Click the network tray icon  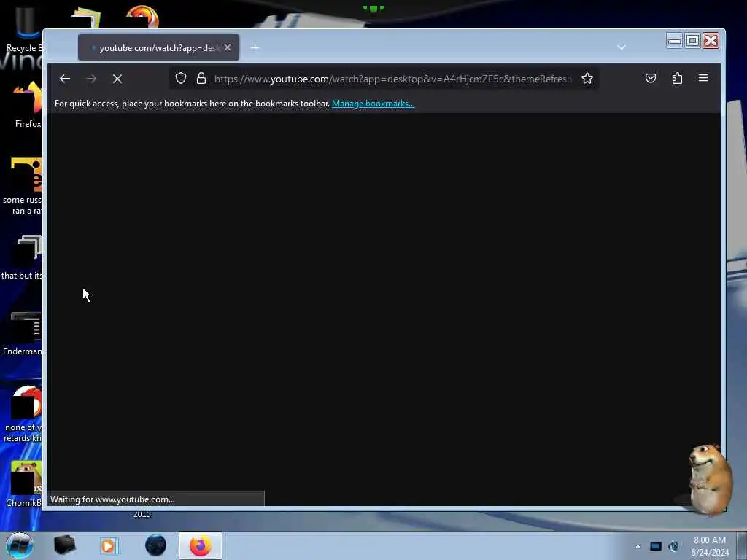pyautogui.click(x=673, y=546)
